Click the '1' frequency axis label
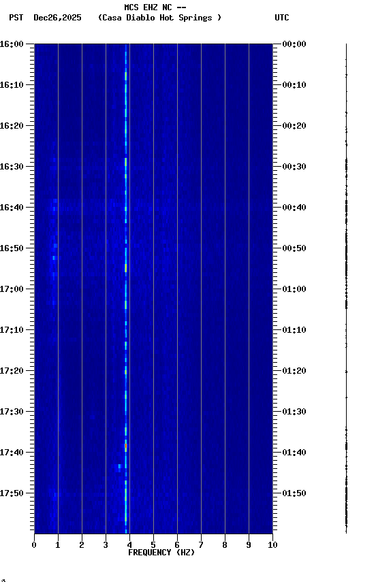 [58, 545]
